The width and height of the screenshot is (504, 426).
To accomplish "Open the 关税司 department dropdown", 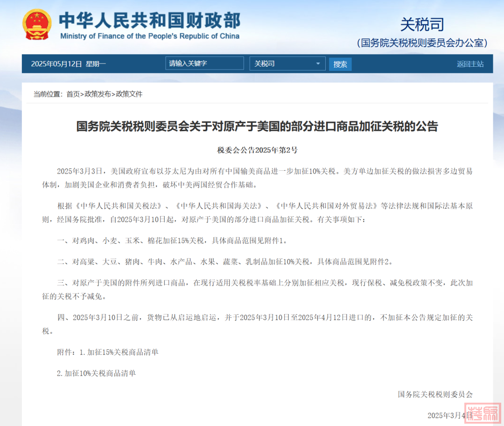I will [x=287, y=63].
